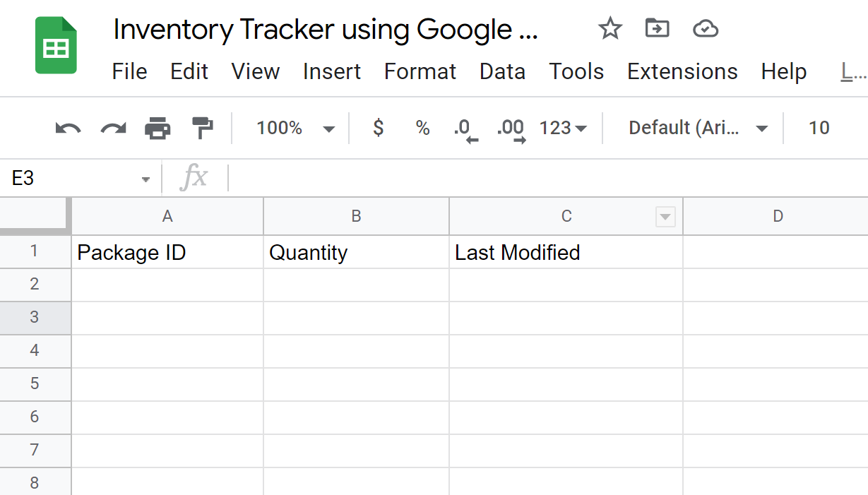Click the cloud save status icon
Viewport: 868px width, 495px height.
click(705, 28)
